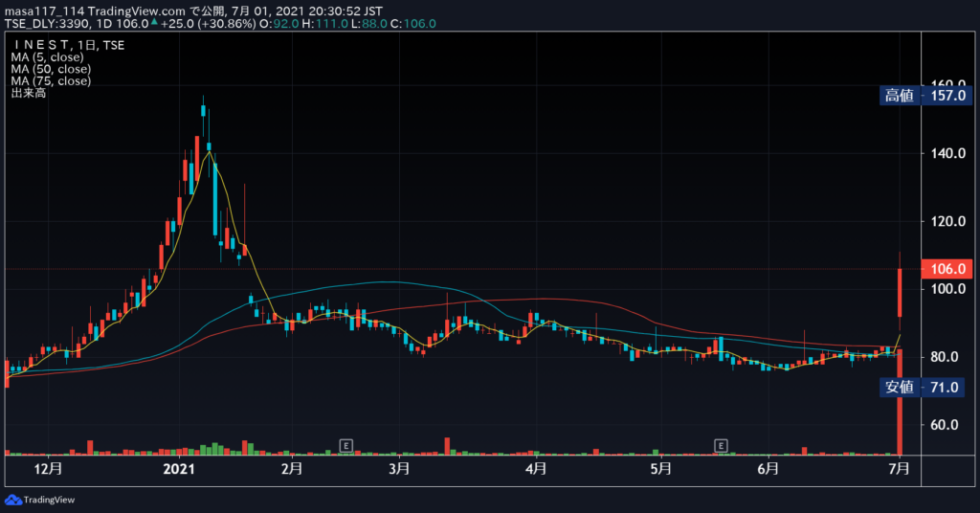980x513 pixels.
Task: Click the 5月 time axis label
Action: (660, 468)
